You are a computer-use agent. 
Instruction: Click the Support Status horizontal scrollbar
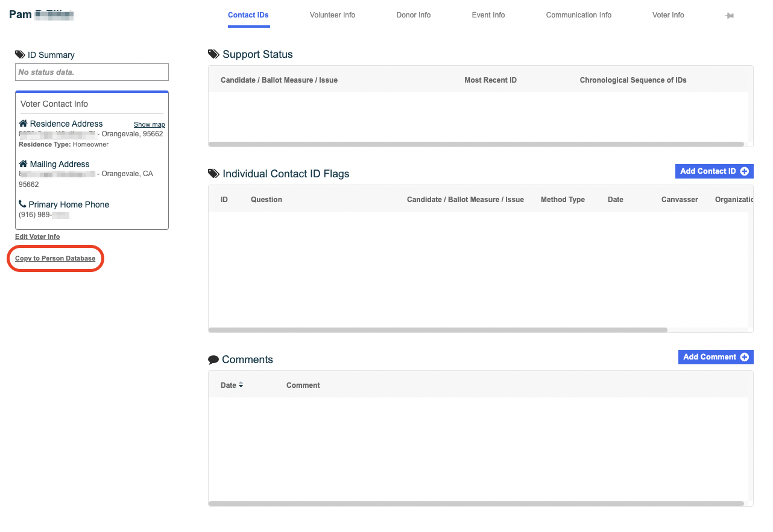click(476, 144)
